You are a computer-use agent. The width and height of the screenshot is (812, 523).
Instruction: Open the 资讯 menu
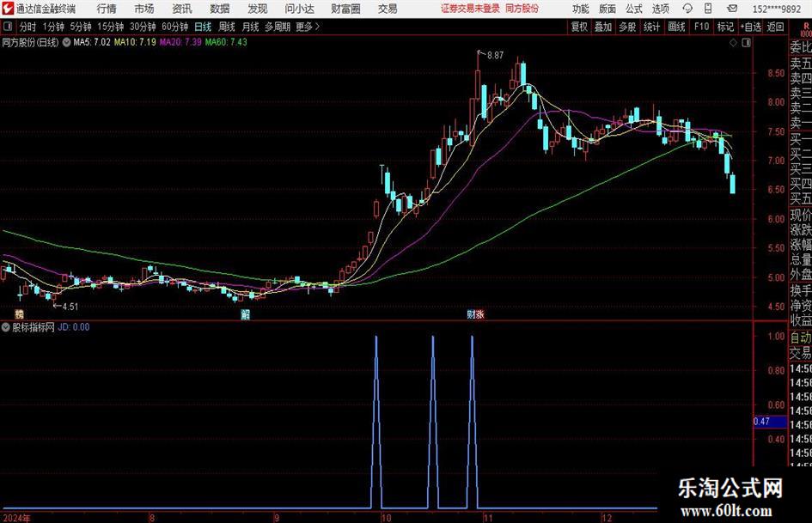pyautogui.click(x=182, y=9)
